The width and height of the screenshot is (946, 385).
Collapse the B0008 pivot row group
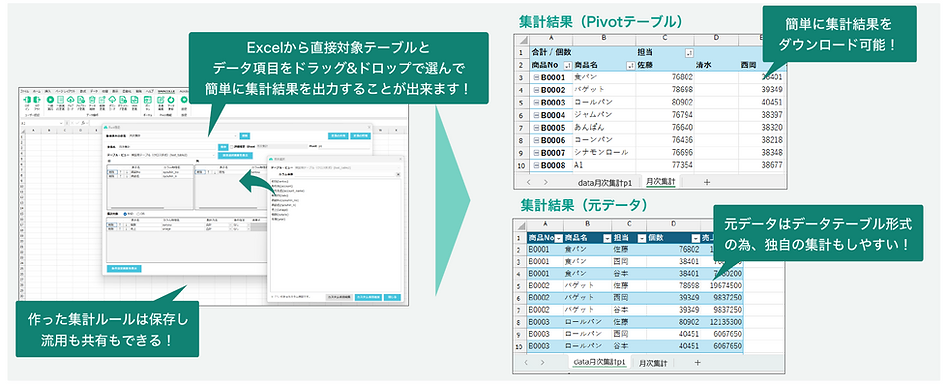tap(536, 165)
